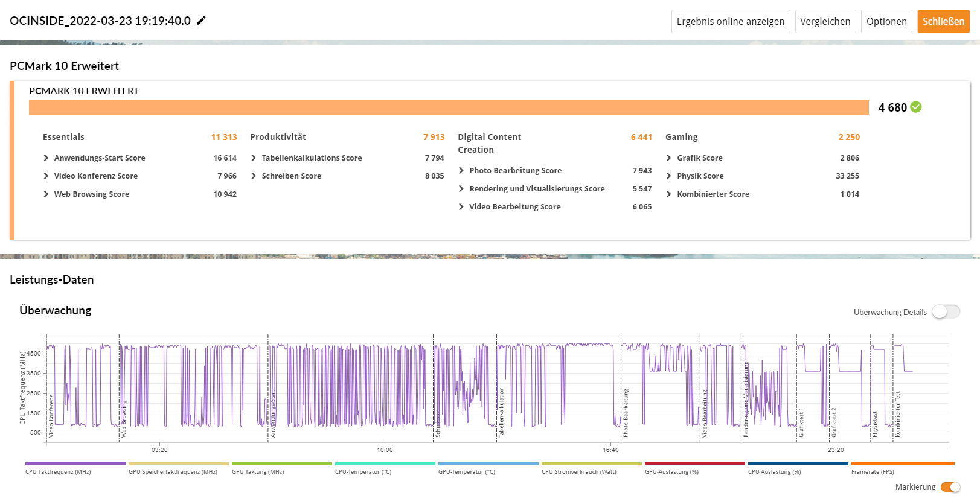Viewport: 980px width, 504px height.
Task: Select CPU Stromverbrauch (Watt) legend swatch
Action: pos(592,464)
